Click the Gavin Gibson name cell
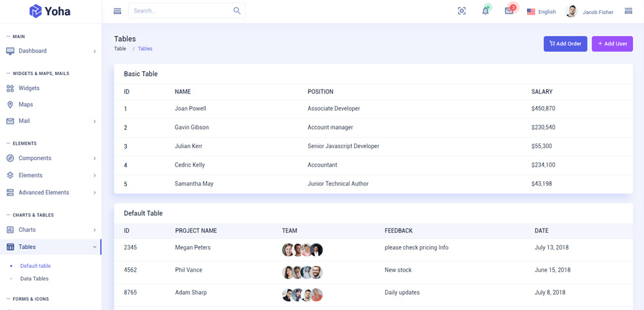Viewport: 644px width, 310px height. pos(192,128)
